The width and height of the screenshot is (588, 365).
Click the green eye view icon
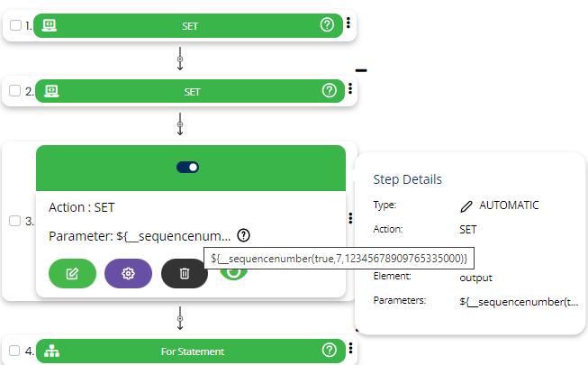click(232, 272)
